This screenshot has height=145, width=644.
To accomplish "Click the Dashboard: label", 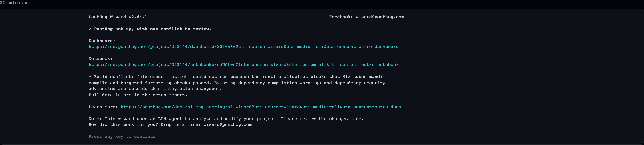I will [x=102, y=41].
